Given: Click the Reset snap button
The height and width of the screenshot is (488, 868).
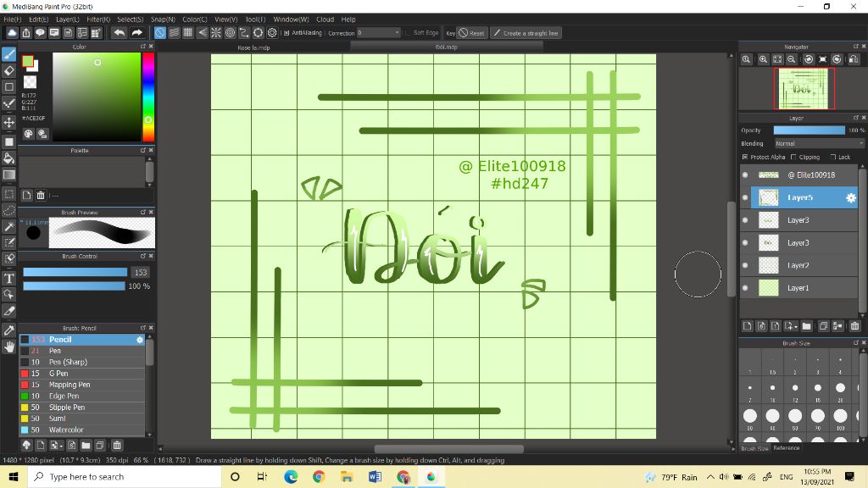Looking at the screenshot, I should (471, 33).
